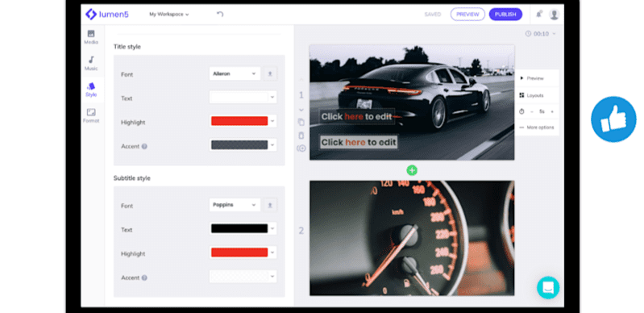Expand the 00:10 video duration menu

tap(541, 34)
